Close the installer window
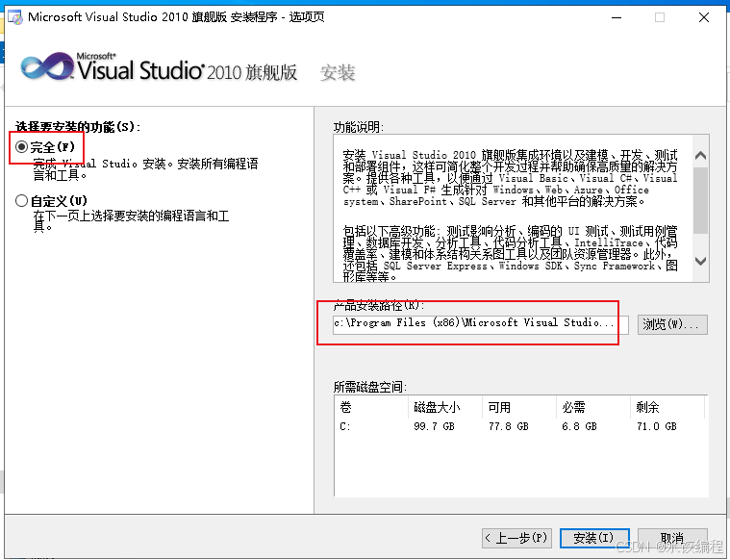The width and height of the screenshot is (730, 560). tap(704, 17)
